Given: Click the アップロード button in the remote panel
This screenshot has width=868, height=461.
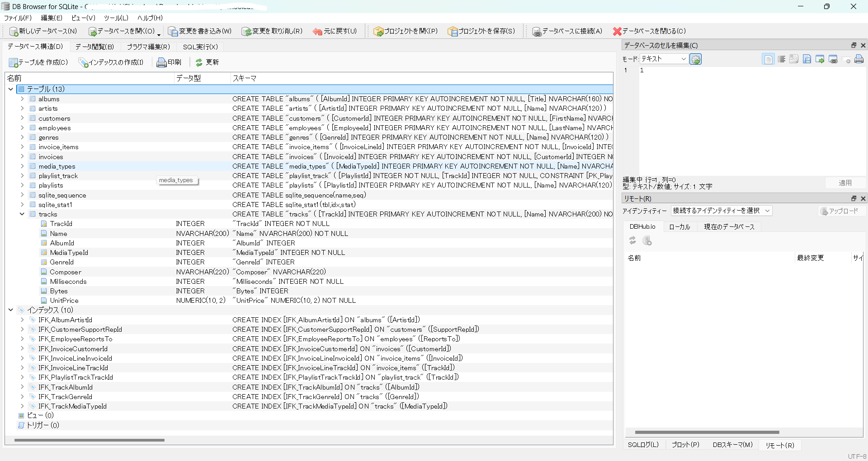Looking at the screenshot, I should tap(841, 211).
